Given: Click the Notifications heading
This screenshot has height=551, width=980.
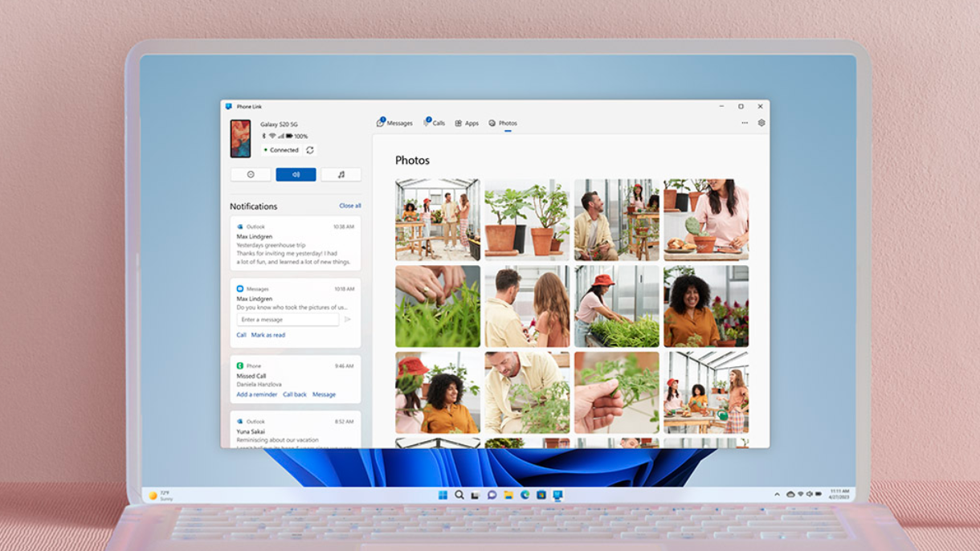Looking at the screenshot, I should coord(254,206).
